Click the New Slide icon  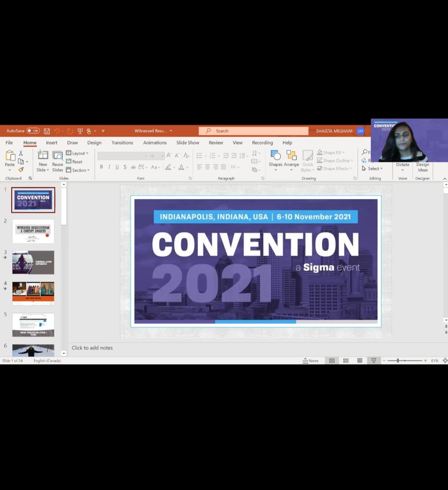43,155
